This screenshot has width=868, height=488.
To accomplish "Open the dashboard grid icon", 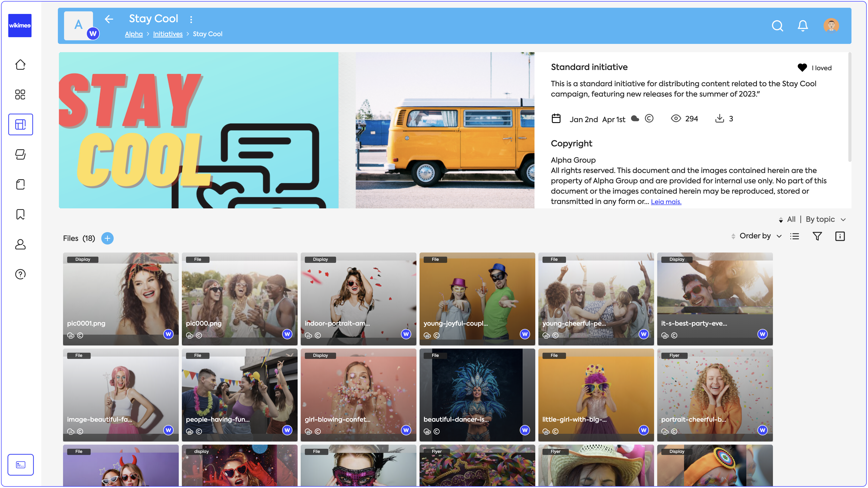I will [20, 95].
